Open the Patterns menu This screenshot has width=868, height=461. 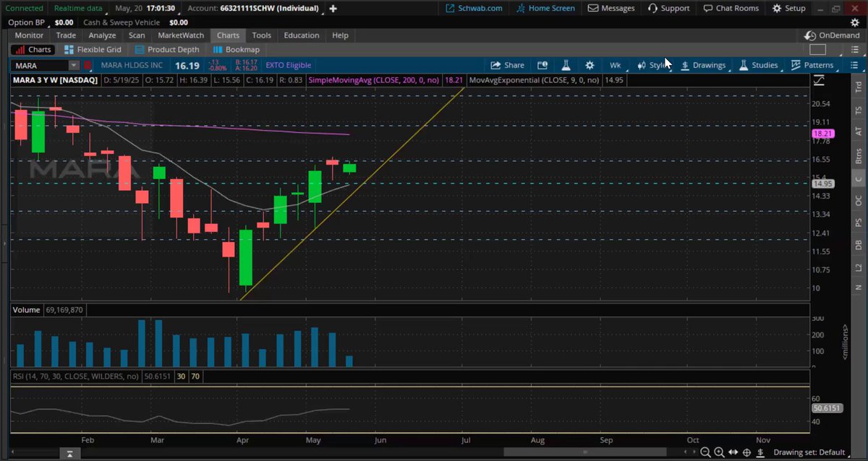pyautogui.click(x=812, y=65)
